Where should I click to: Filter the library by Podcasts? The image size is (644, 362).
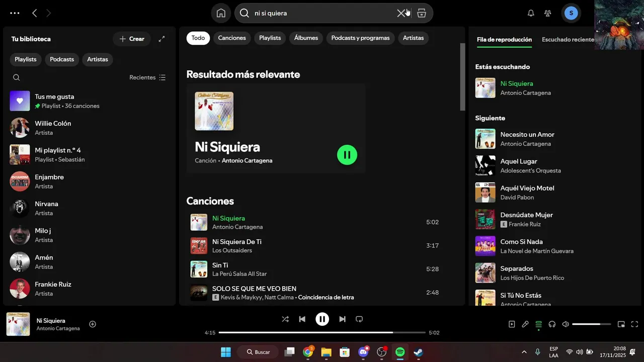[x=62, y=59]
